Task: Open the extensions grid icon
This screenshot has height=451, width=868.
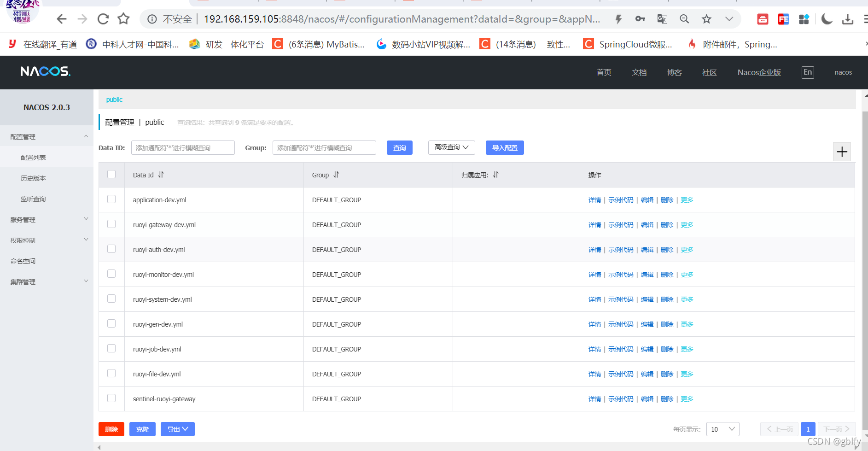Action: tap(804, 19)
